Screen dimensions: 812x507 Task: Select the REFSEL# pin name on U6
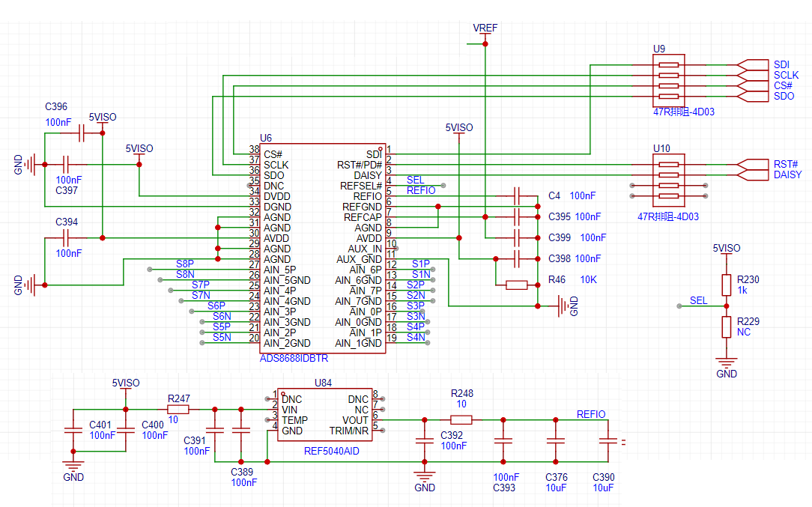coord(360,186)
